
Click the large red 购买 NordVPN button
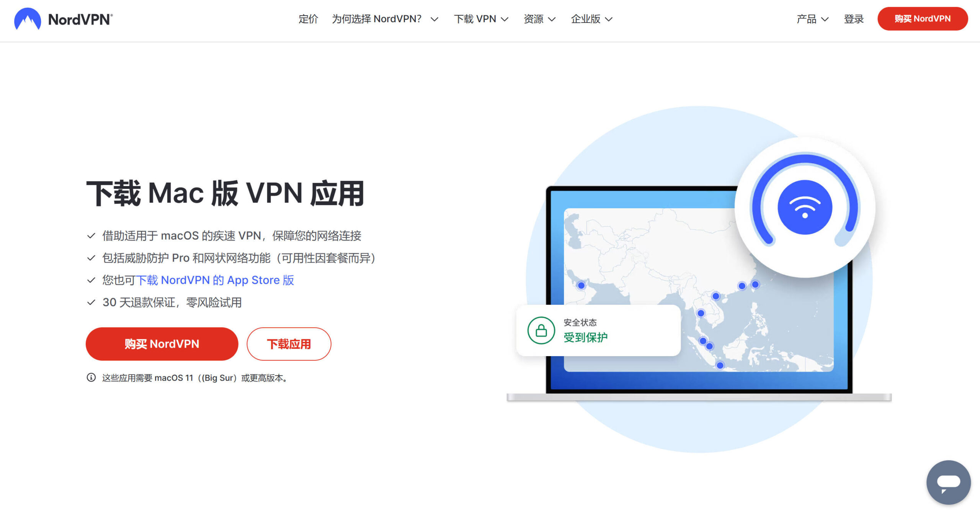162,344
